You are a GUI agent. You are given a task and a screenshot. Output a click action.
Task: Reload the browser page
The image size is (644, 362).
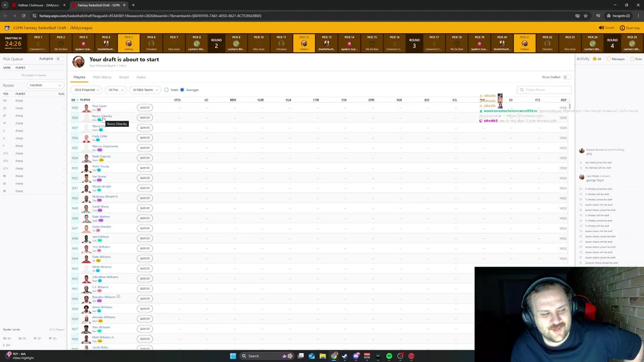point(23,16)
